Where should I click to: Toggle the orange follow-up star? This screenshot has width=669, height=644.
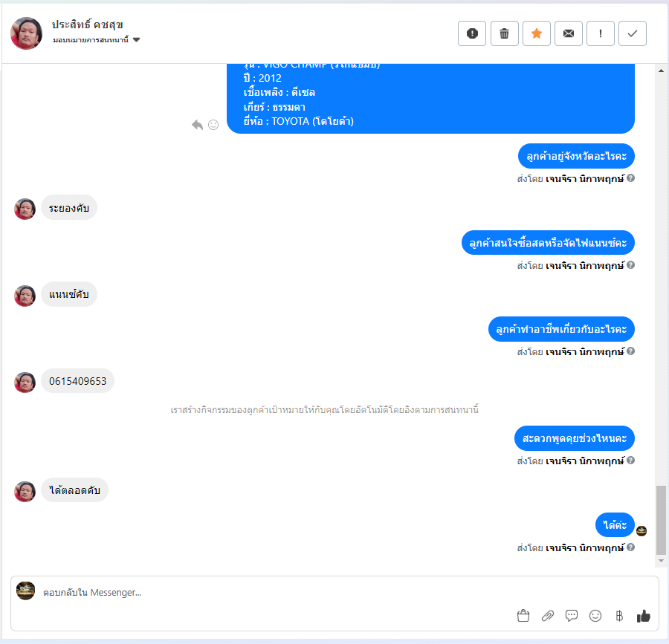pos(537,33)
